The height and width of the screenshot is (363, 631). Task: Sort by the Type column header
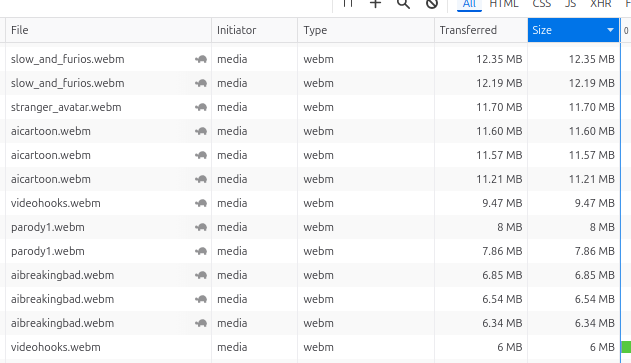[366, 30]
